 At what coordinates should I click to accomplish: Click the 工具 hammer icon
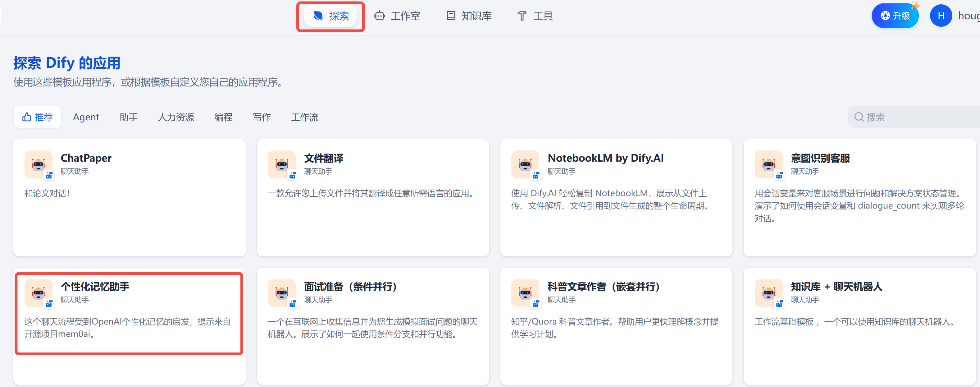click(521, 16)
